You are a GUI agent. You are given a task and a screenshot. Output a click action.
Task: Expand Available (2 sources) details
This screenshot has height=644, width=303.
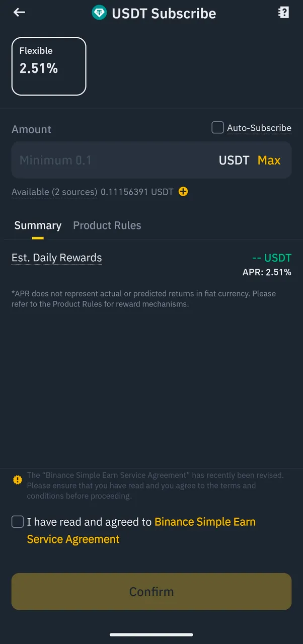point(54,192)
